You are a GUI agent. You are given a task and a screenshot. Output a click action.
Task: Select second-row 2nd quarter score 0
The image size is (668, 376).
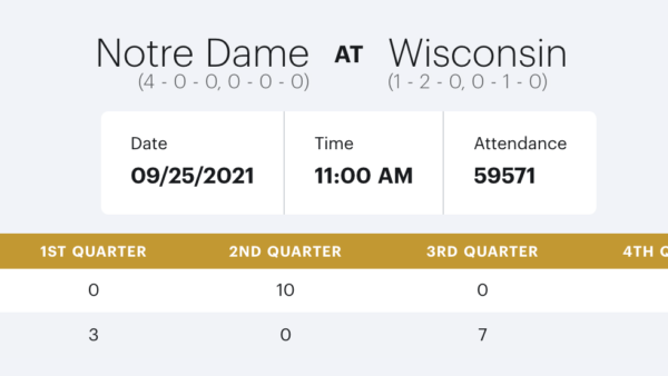285,335
